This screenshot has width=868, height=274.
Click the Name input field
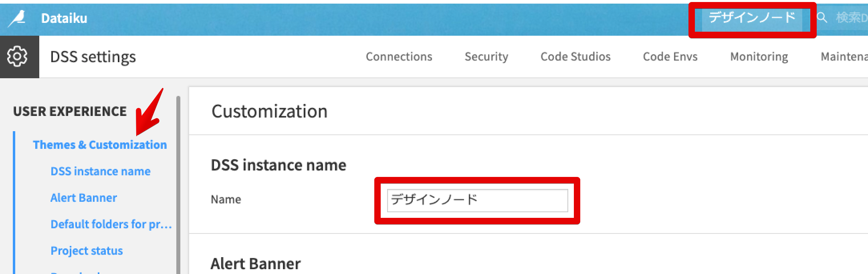(477, 200)
